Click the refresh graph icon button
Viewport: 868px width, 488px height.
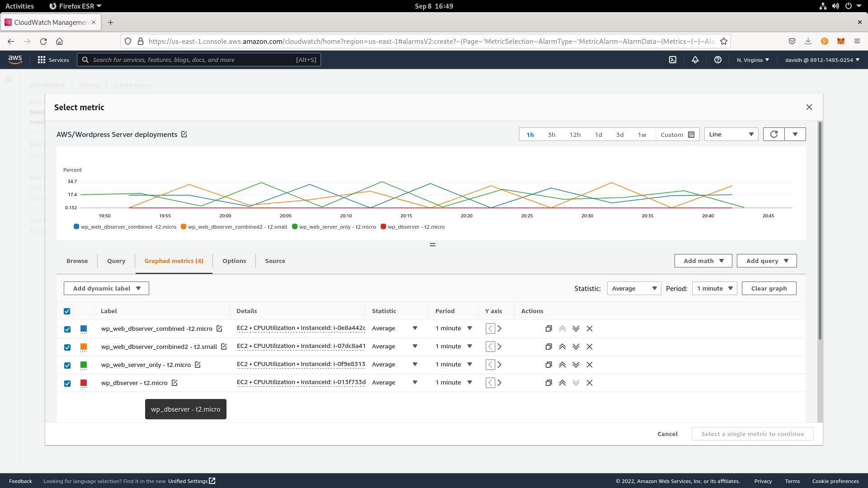(774, 134)
